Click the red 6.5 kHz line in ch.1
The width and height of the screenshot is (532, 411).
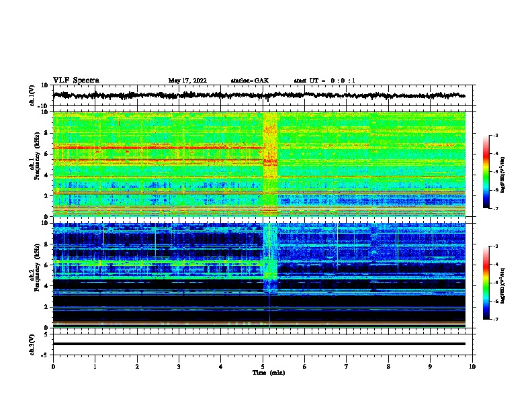(158, 148)
